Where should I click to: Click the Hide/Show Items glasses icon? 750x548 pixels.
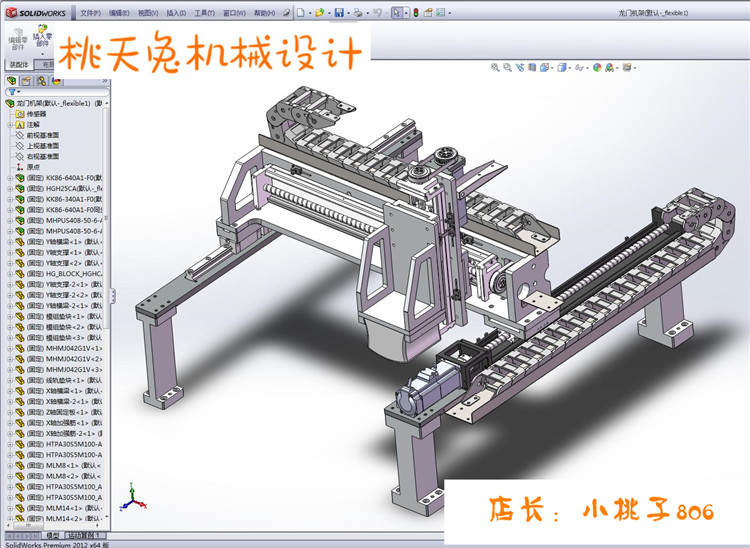point(579,67)
